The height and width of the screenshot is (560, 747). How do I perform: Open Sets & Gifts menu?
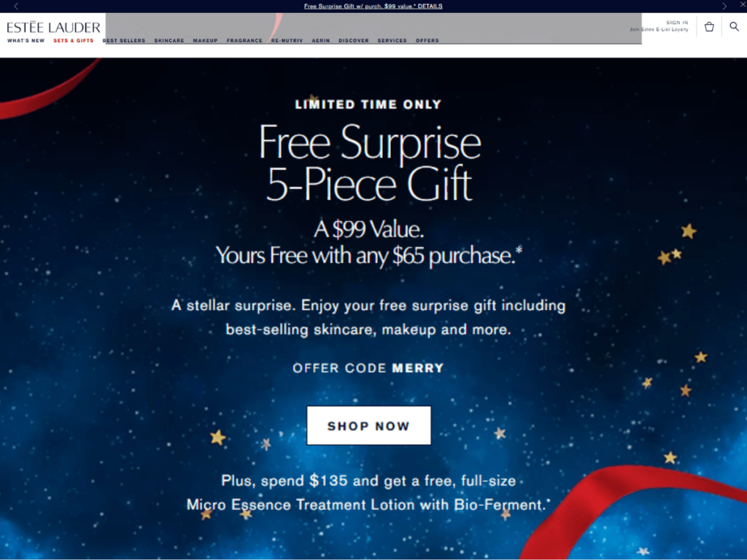tap(74, 41)
